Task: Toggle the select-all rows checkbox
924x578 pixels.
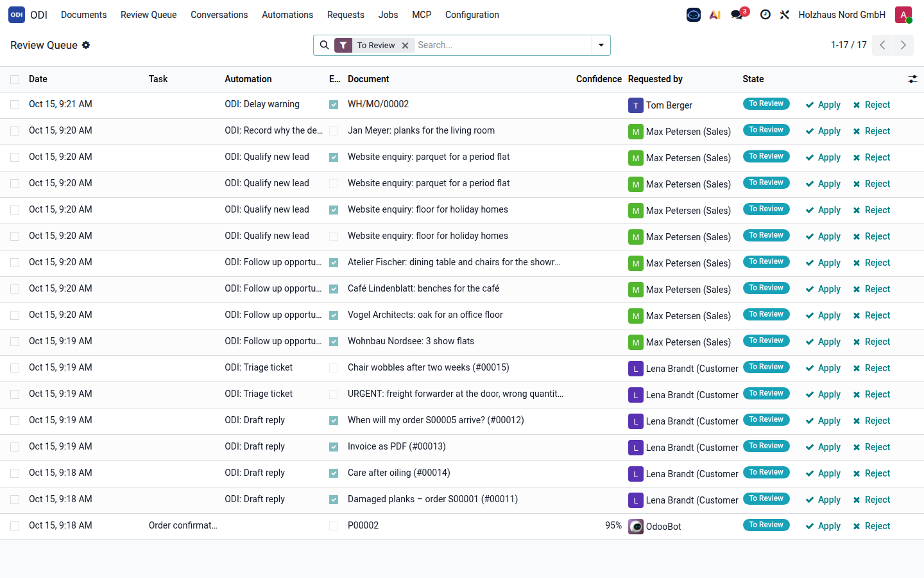Action: tap(15, 80)
